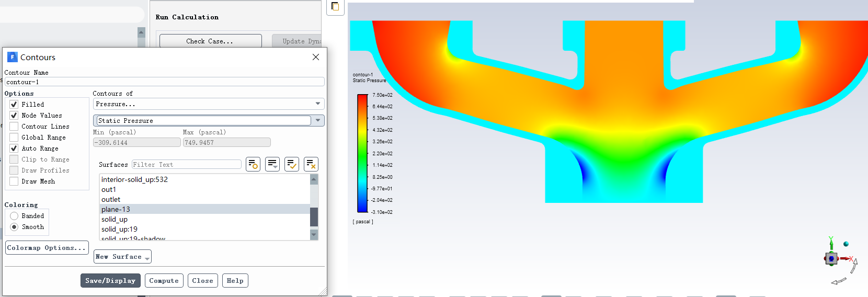868x297 pixels.
Task: Enable the Global Range checkbox
Action: click(14, 138)
